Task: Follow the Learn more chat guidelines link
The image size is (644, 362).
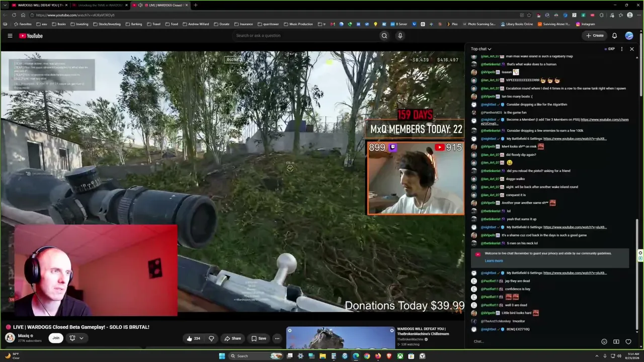Action: 494,260
